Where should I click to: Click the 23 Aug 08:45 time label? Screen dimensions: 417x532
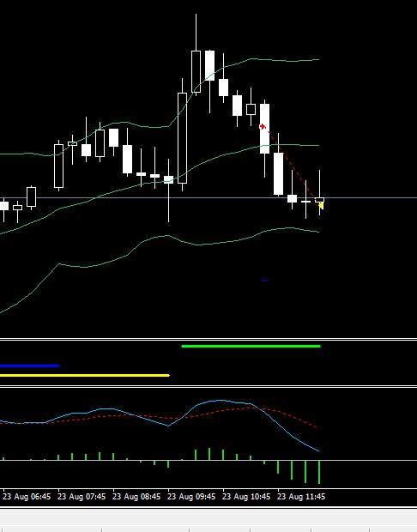click(x=136, y=497)
